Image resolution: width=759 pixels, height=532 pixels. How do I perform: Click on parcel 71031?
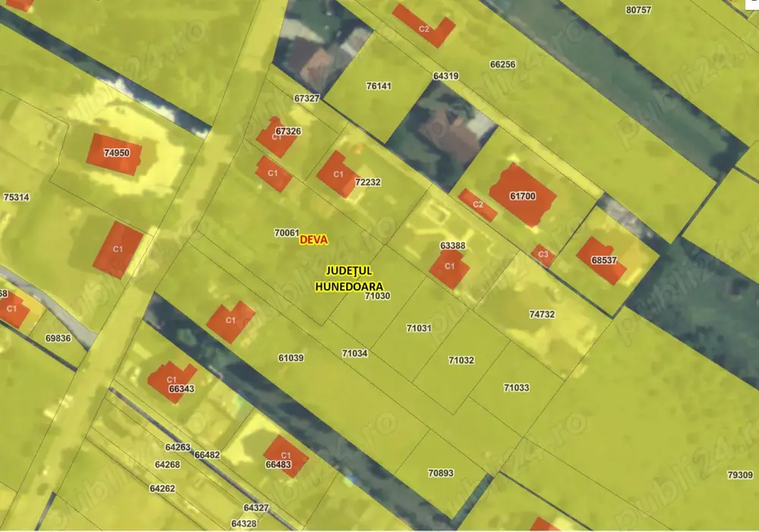(418, 328)
